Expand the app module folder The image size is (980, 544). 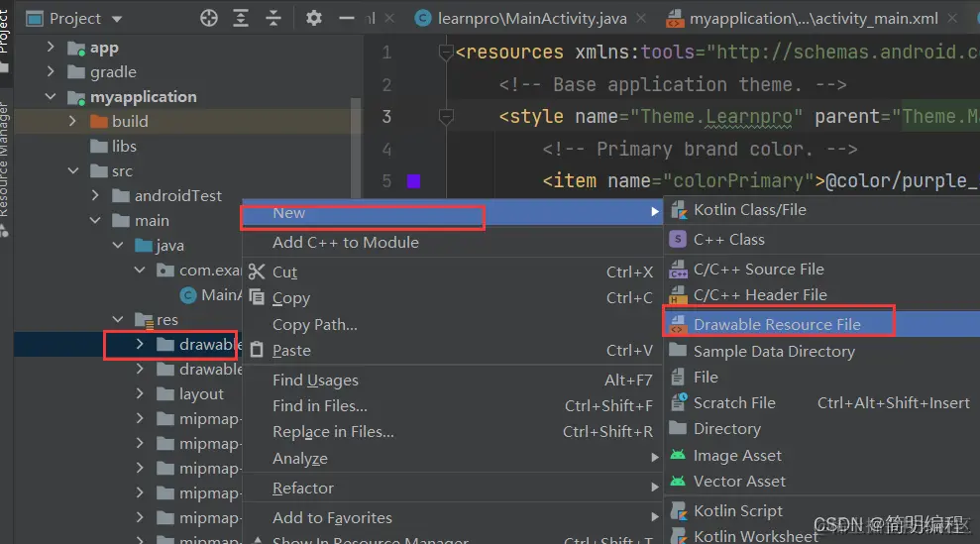pyautogui.click(x=51, y=47)
